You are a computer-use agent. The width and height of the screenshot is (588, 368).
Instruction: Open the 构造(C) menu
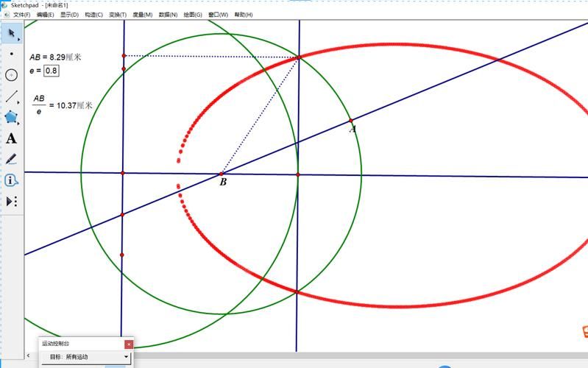click(93, 15)
